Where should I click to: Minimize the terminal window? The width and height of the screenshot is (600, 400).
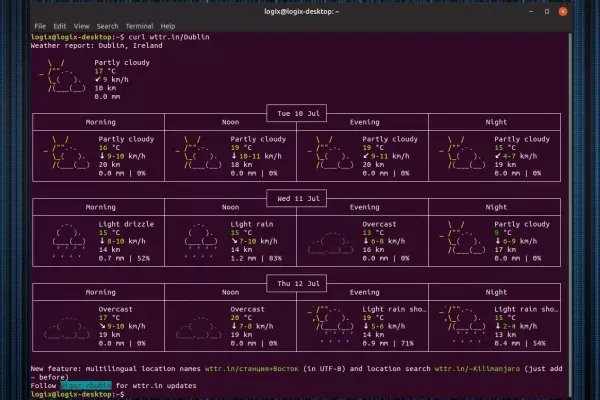531,11
